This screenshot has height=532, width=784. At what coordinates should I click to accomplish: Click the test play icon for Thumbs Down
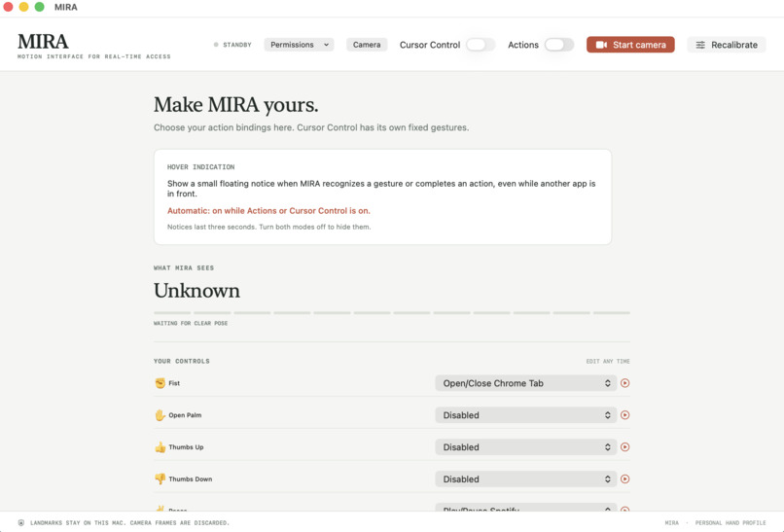[624, 479]
